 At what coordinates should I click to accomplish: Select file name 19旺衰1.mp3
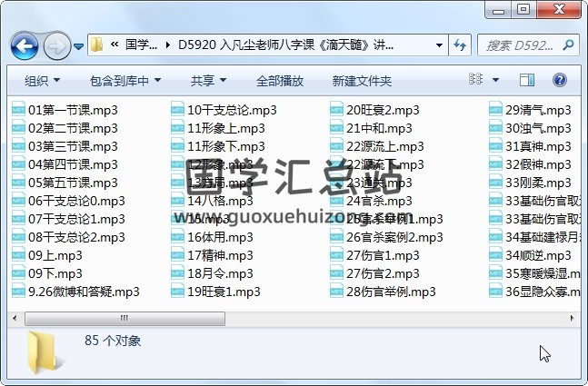pos(224,292)
